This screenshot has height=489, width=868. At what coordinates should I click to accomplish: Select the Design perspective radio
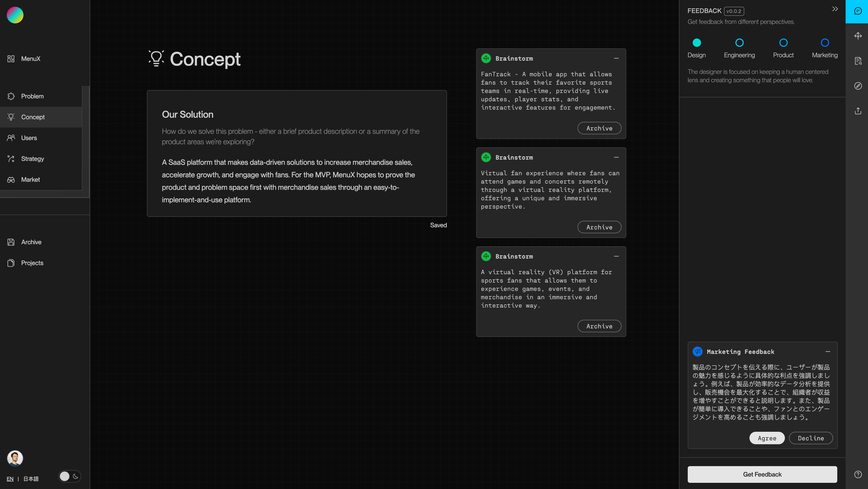pos(697,43)
